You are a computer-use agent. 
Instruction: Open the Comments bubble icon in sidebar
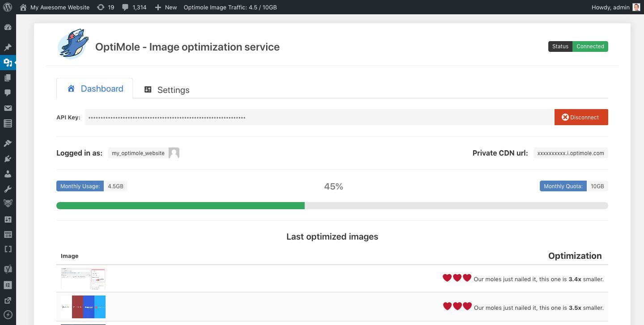pyautogui.click(x=8, y=93)
